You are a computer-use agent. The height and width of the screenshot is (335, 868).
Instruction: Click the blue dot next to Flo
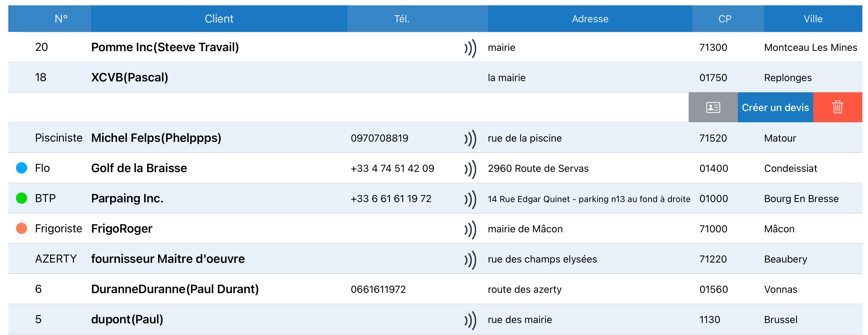point(22,168)
